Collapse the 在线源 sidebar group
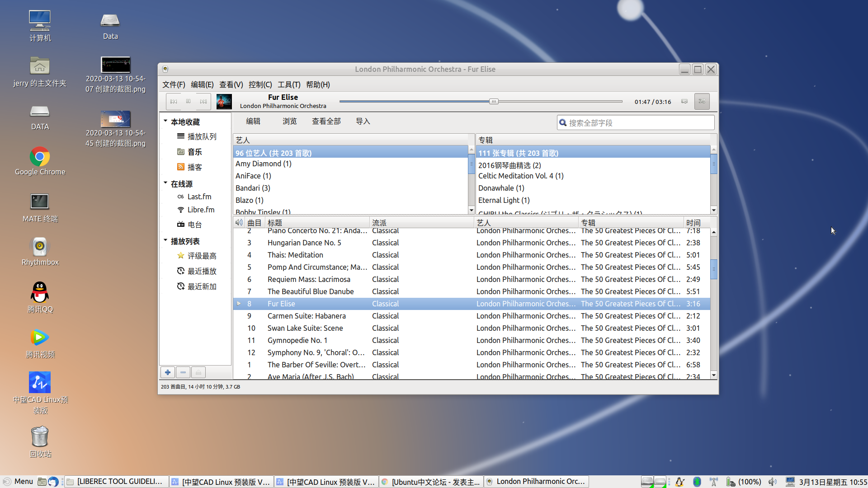Viewport: 868px width, 488px height. (x=165, y=183)
